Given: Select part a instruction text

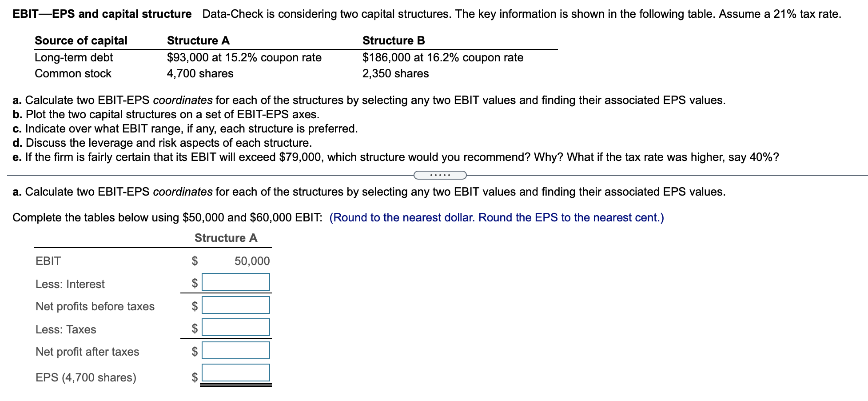Looking at the screenshot, I should (311, 100).
